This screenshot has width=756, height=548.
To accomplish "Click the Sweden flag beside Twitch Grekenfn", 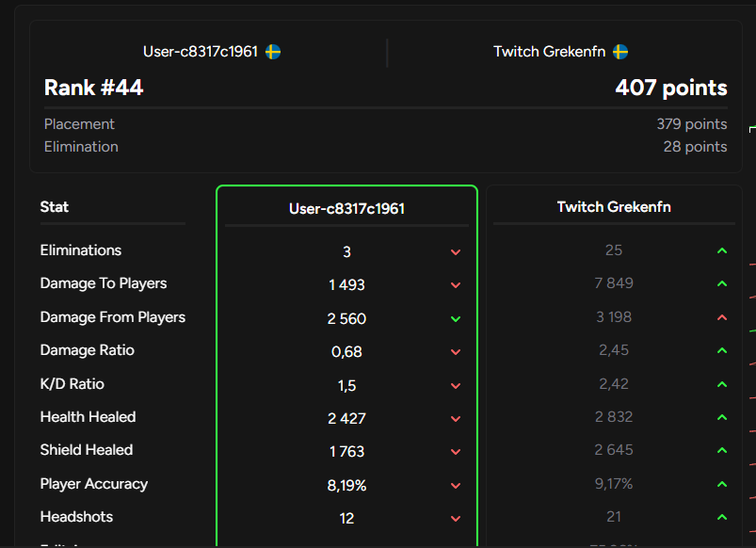I will click(620, 52).
